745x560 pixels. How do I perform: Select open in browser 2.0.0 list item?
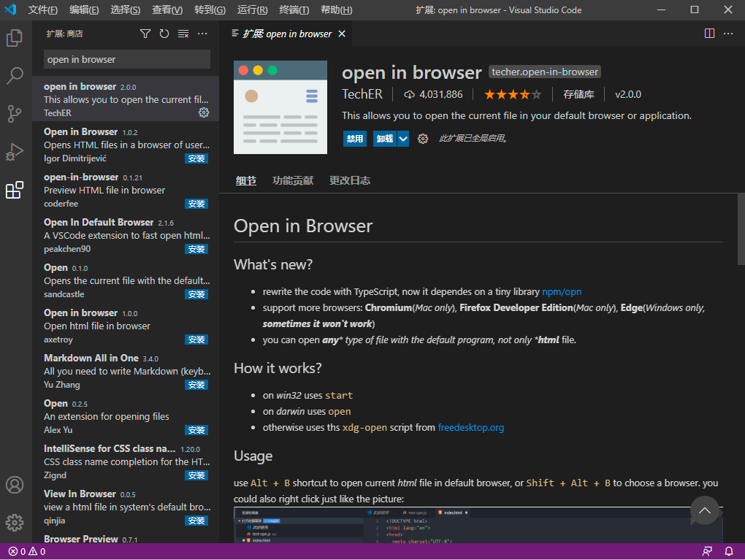(x=126, y=99)
